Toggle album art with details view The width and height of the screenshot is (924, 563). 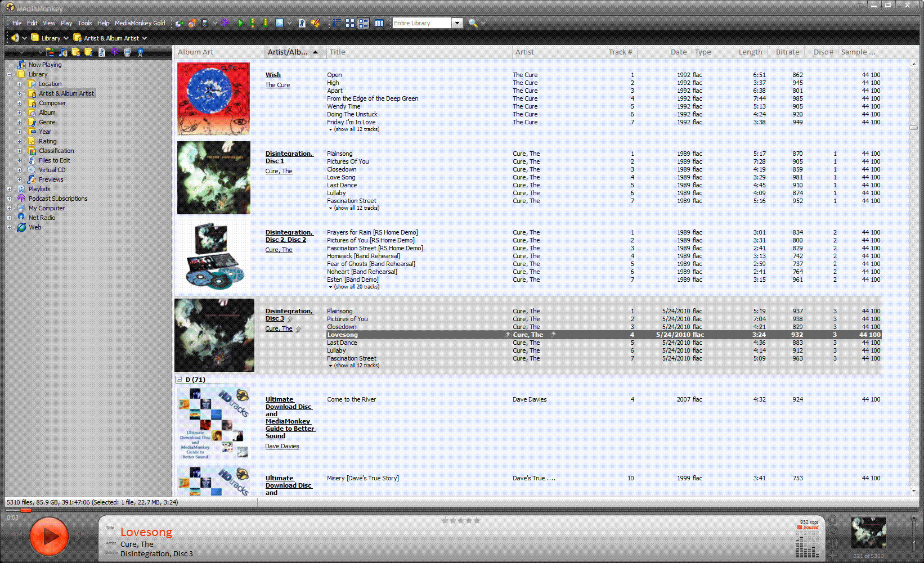coord(364,23)
